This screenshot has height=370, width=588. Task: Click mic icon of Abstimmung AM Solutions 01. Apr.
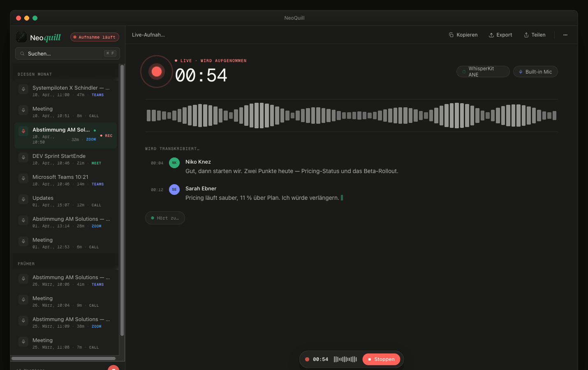coord(23,220)
